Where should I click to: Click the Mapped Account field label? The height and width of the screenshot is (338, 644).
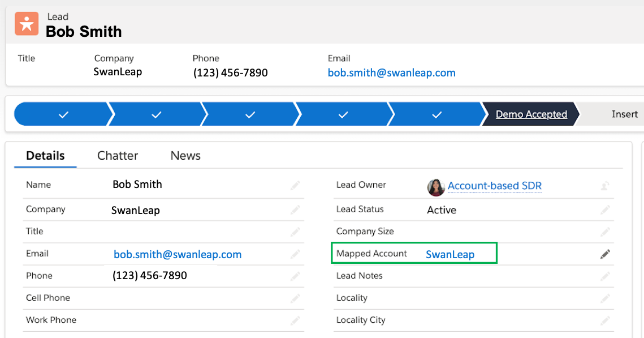371,254
